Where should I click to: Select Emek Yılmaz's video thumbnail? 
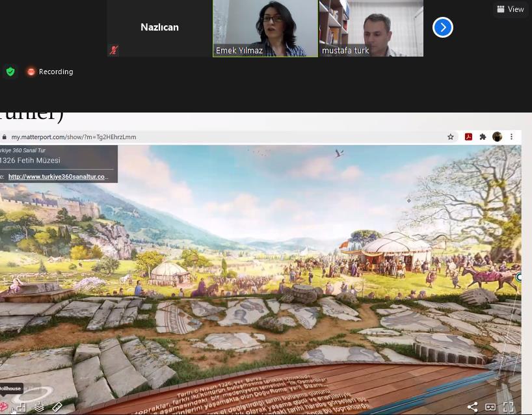265,28
